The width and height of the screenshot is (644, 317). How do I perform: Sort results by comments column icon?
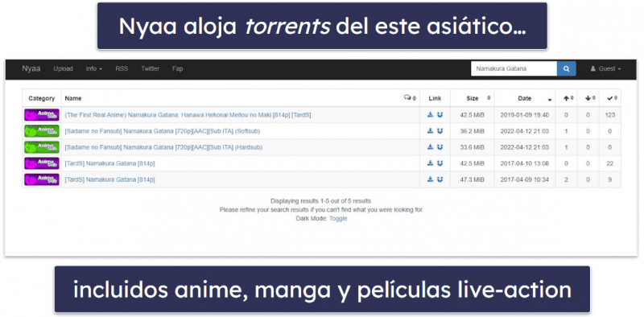tap(410, 98)
